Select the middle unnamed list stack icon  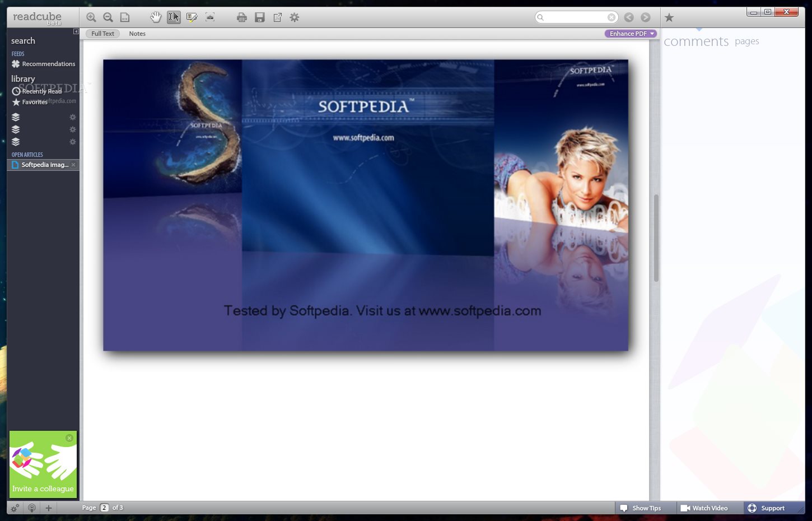(x=16, y=129)
